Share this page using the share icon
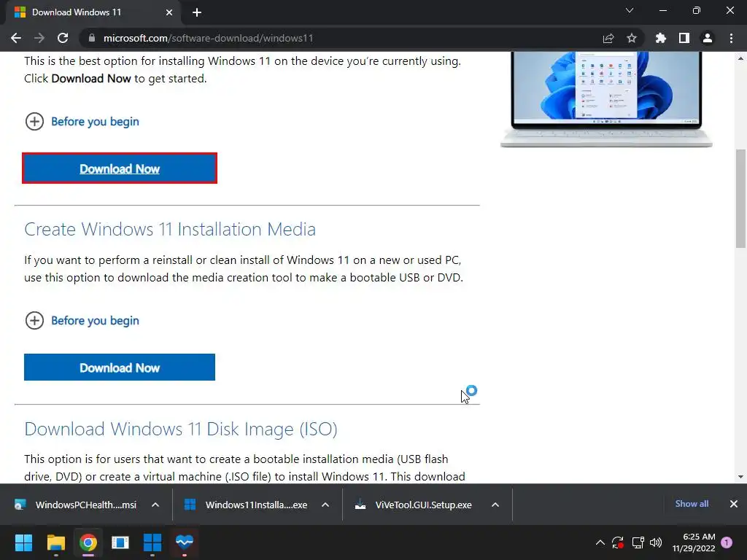The height and width of the screenshot is (560, 747). [x=608, y=38]
